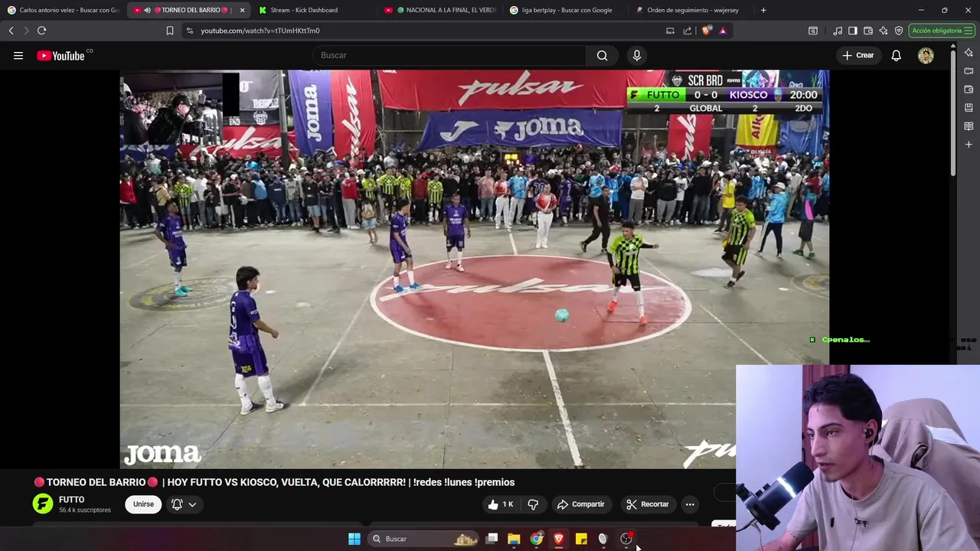Viewport: 980px width, 551px height.
Task: Switch to Orden de seguimiento wwjersey tab
Action: click(x=691, y=10)
